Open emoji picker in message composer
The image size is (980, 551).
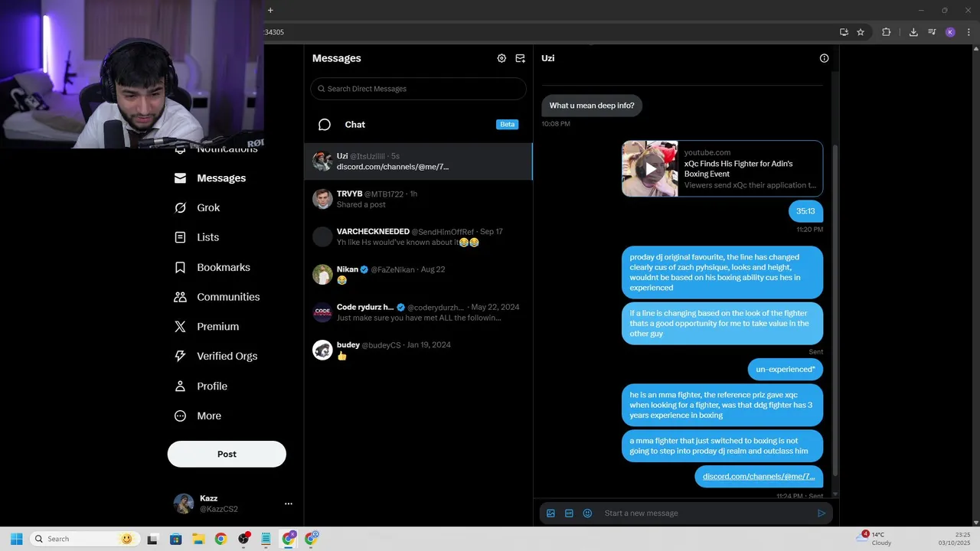point(587,514)
